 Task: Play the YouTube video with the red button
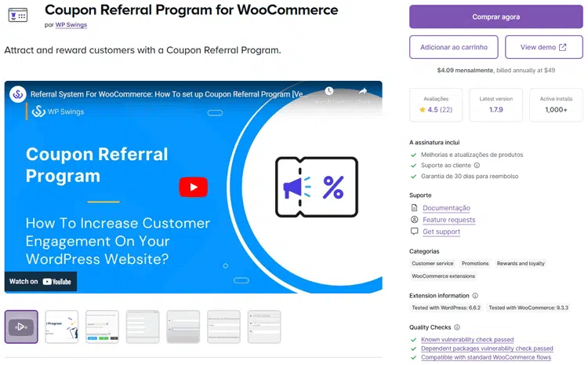point(193,187)
